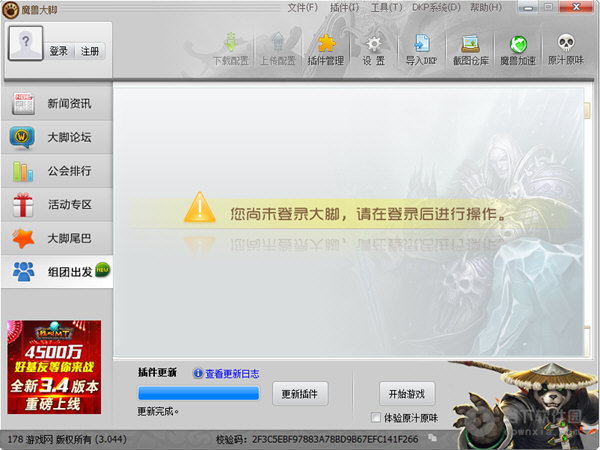Open the 文件(F) menu
Viewport: 600px width, 450px height.
(302, 7)
